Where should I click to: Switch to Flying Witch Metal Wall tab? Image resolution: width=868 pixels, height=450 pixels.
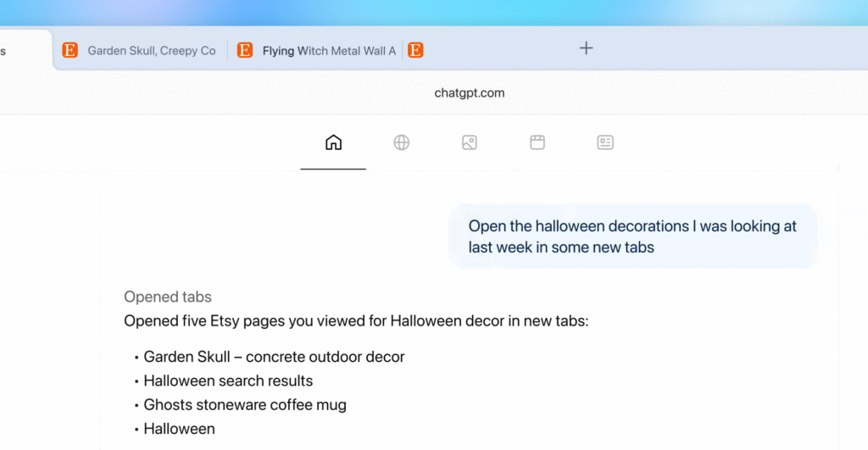coord(328,51)
